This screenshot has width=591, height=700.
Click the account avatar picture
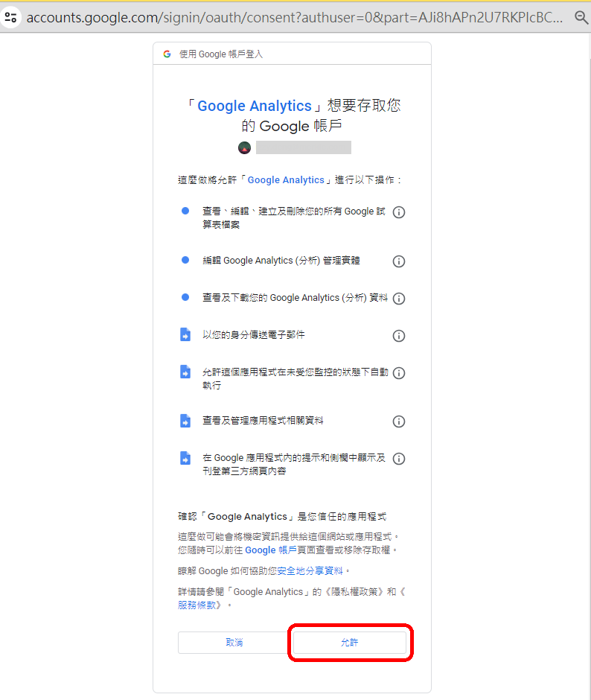pos(245,147)
